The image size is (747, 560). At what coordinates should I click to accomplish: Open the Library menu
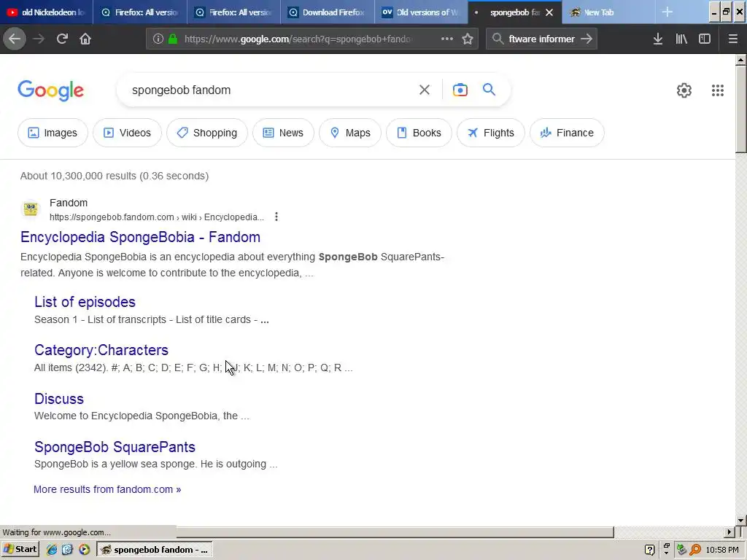[681, 39]
